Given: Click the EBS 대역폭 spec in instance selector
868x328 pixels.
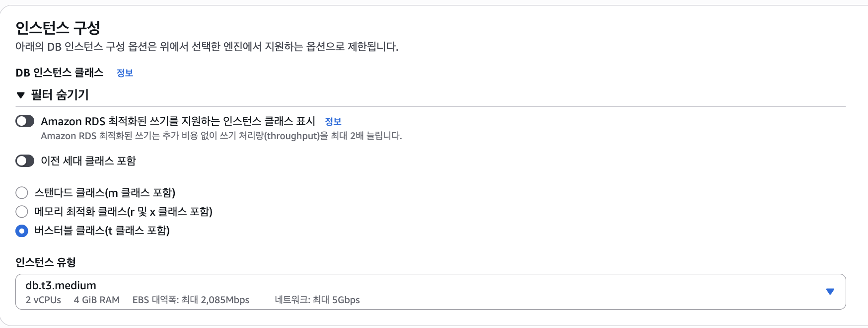Looking at the screenshot, I should 191,300.
